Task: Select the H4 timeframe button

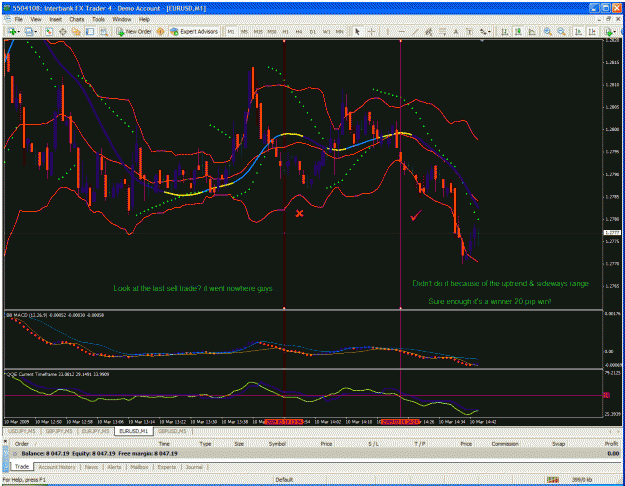Action: point(299,31)
